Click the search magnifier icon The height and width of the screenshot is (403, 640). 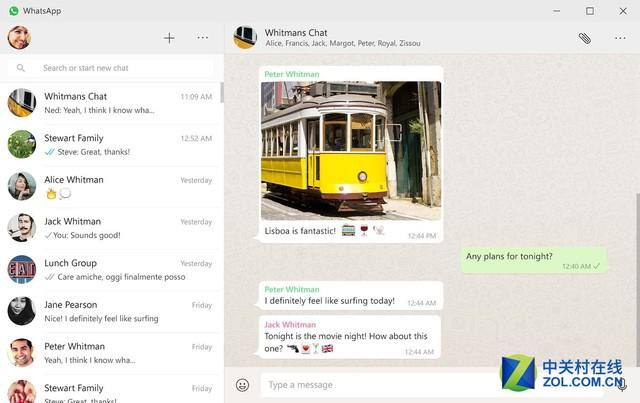click(x=21, y=68)
